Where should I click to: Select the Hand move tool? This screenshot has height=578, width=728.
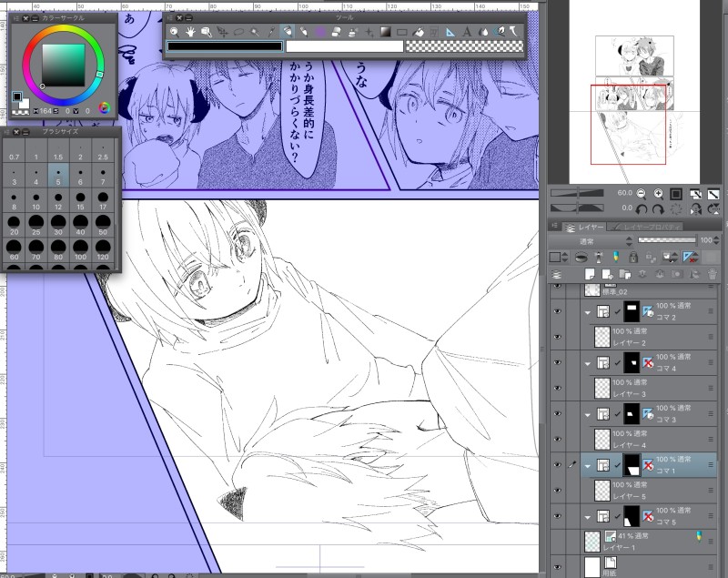pos(190,32)
